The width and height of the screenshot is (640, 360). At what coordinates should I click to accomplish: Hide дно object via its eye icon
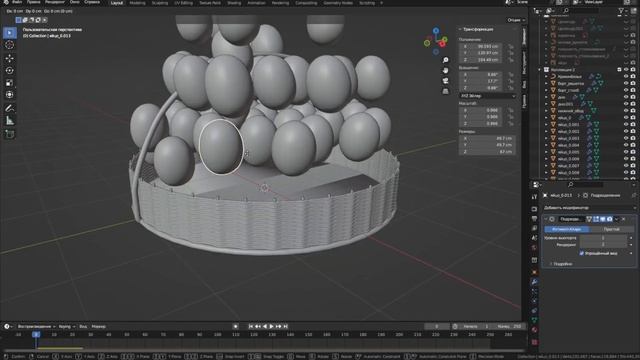626,97
